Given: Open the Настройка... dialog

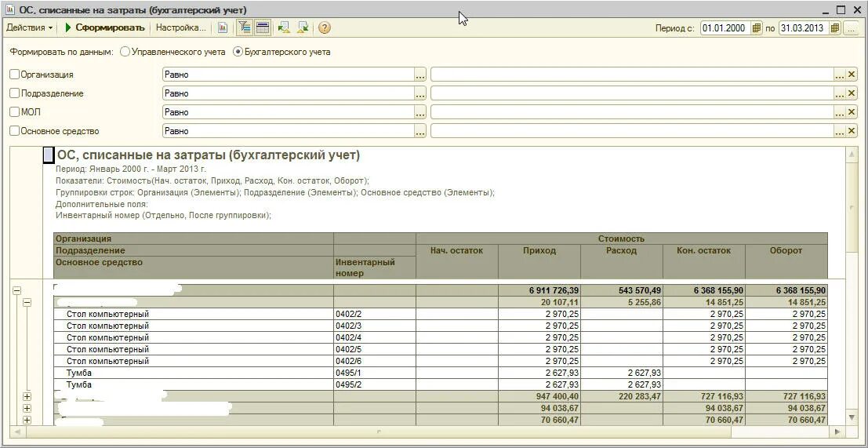Looking at the screenshot, I should click(x=180, y=27).
